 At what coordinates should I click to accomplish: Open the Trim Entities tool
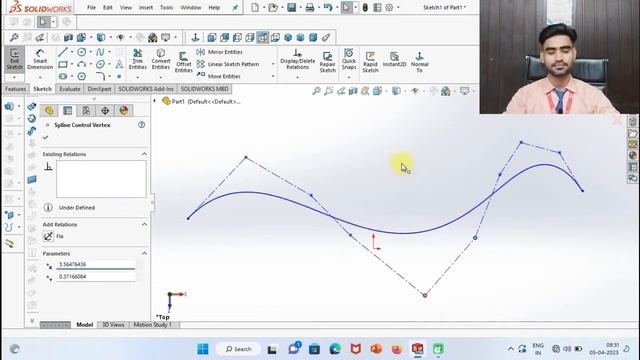coord(138,59)
